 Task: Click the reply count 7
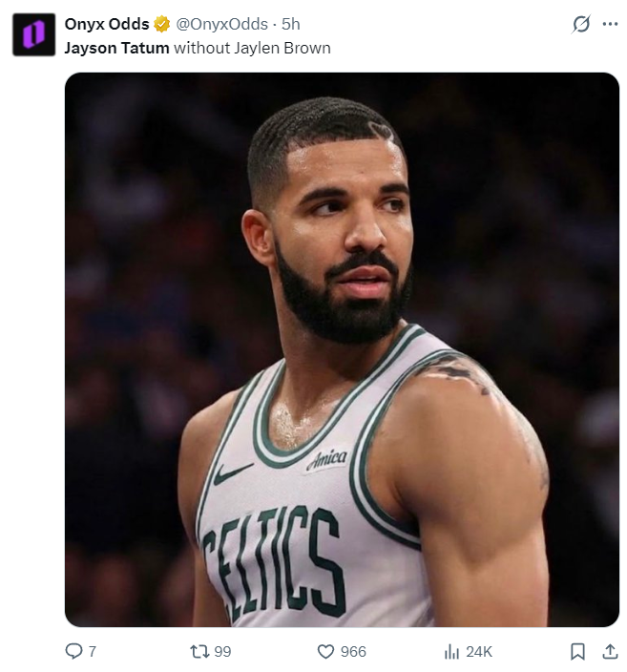coord(93,651)
